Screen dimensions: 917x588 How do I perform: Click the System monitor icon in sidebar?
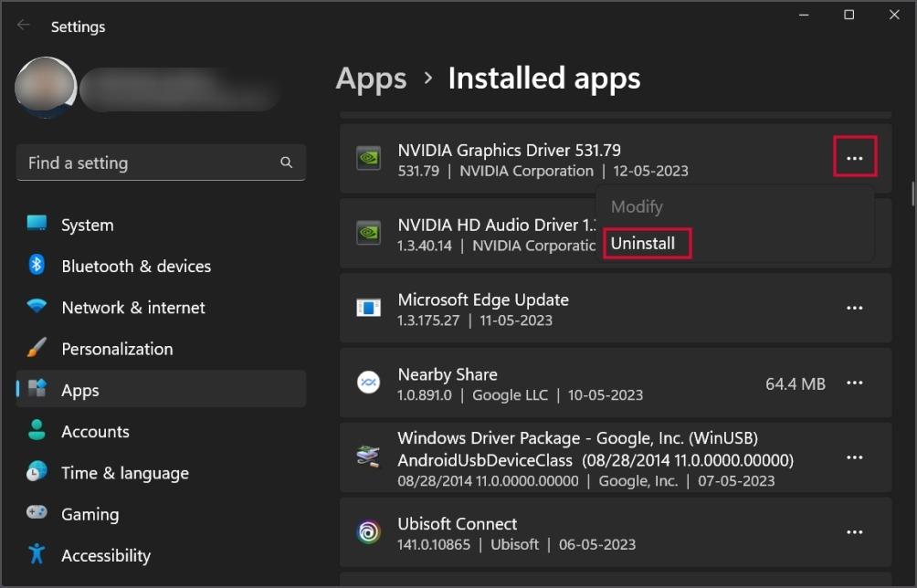pyautogui.click(x=37, y=224)
